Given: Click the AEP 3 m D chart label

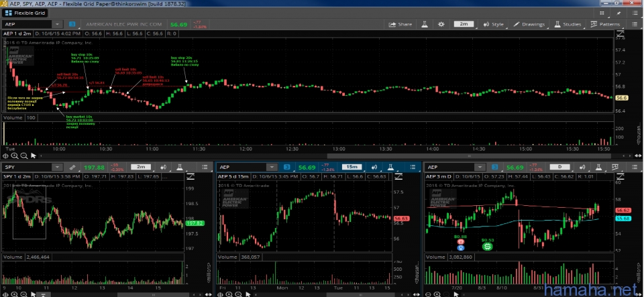Looking at the screenshot, I should click(x=439, y=176).
